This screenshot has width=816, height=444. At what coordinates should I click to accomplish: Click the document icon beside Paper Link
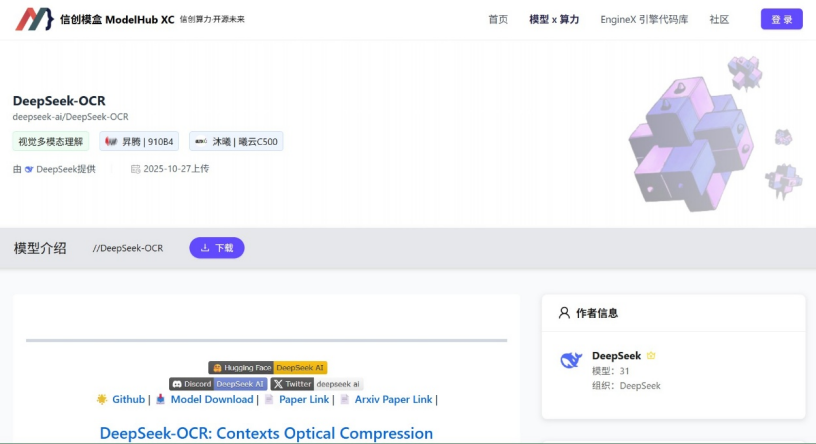pos(269,399)
